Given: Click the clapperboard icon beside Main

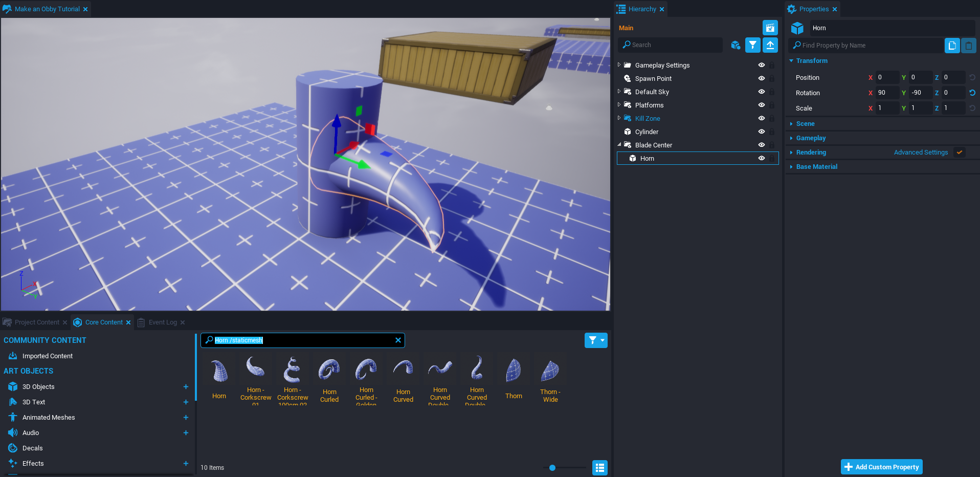Looking at the screenshot, I should coord(770,28).
